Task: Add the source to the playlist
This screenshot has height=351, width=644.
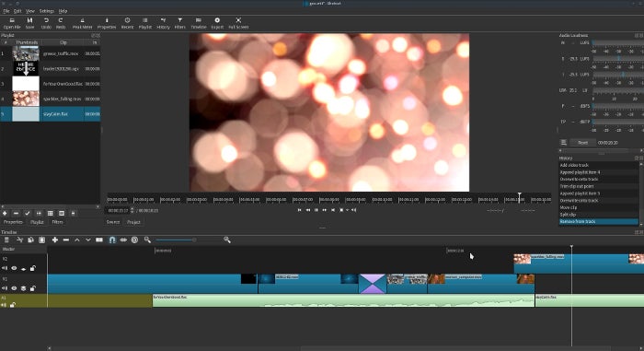Action: [x=5, y=213]
